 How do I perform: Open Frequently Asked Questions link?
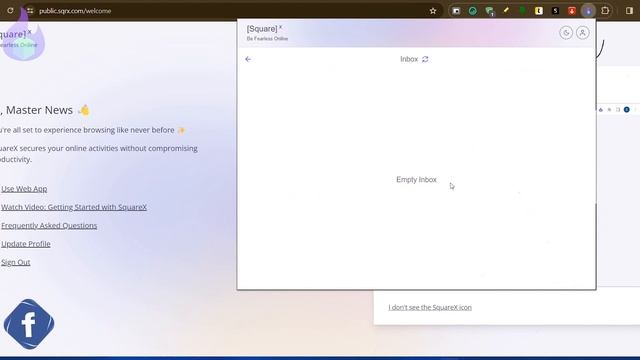coord(49,225)
